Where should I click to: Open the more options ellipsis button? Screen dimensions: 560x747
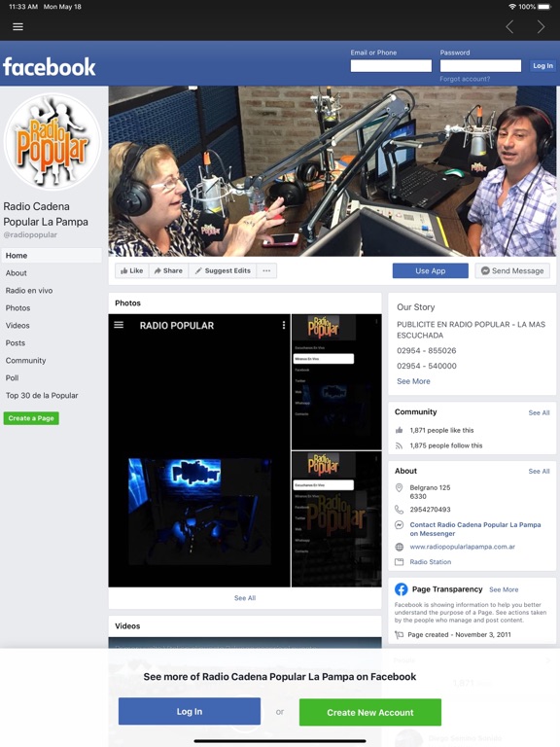[x=266, y=270]
